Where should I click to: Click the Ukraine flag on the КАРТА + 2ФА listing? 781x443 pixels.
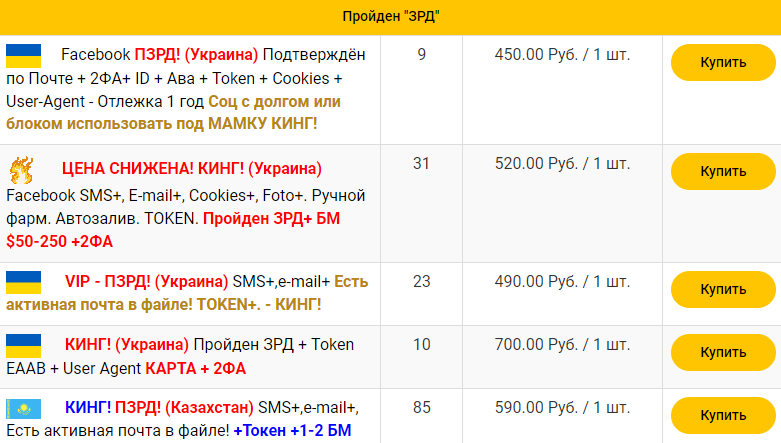click(x=23, y=346)
